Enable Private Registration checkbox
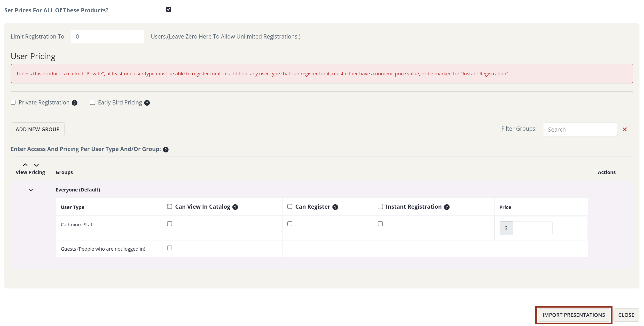 coord(13,102)
